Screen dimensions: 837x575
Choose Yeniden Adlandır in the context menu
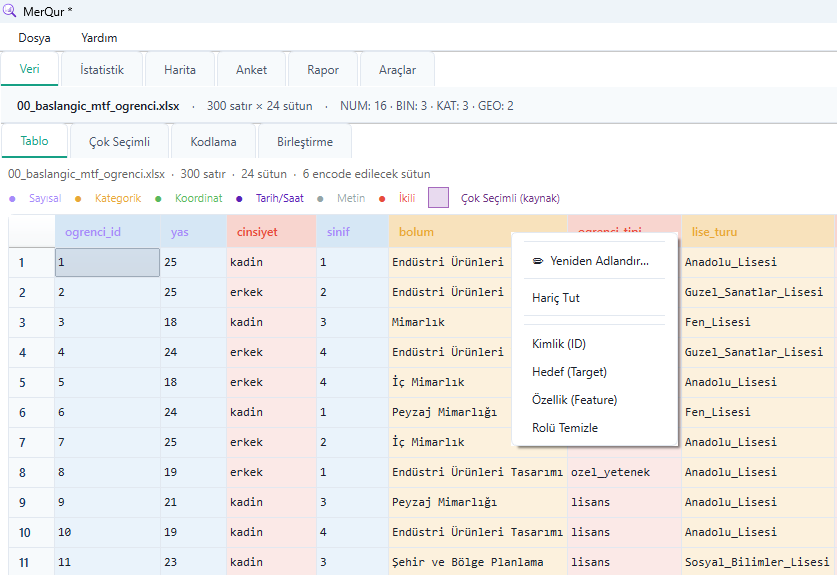[x=595, y=261]
